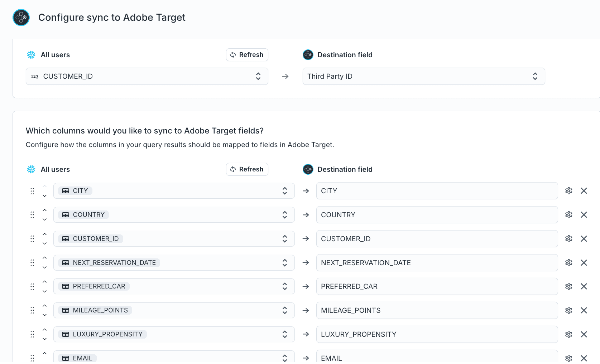The height and width of the screenshot is (364, 600).
Task: Click the CITY destination field input
Action: [437, 191]
